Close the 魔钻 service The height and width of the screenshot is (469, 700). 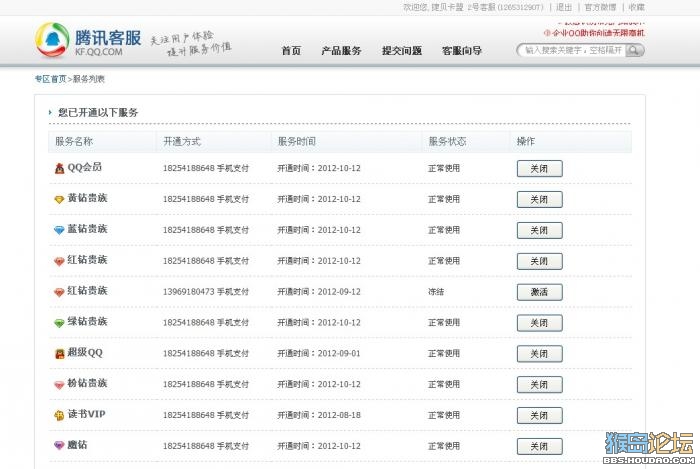(539, 446)
